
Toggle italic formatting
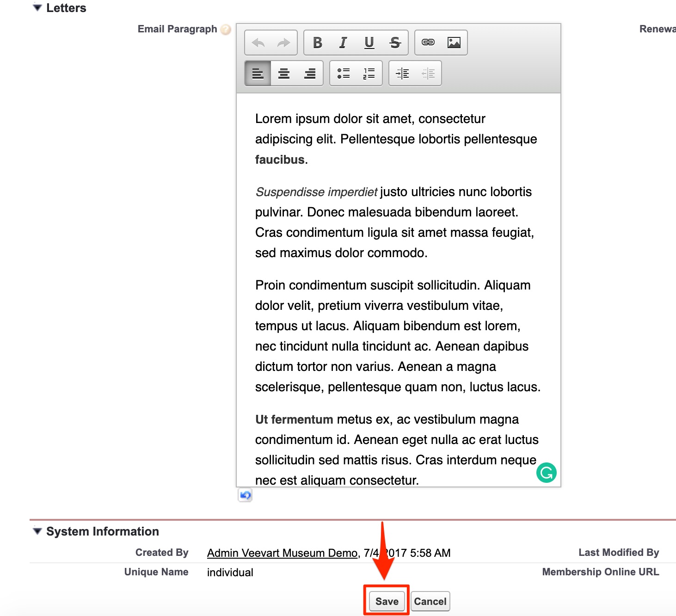point(343,43)
